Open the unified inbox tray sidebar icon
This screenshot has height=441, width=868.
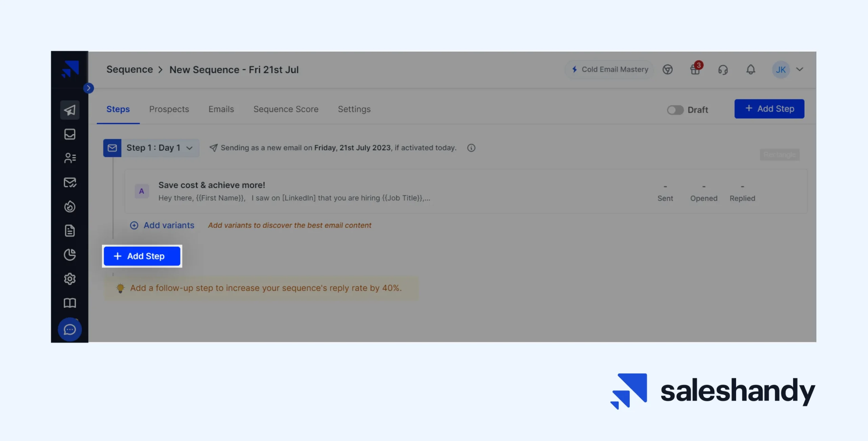click(x=70, y=134)
